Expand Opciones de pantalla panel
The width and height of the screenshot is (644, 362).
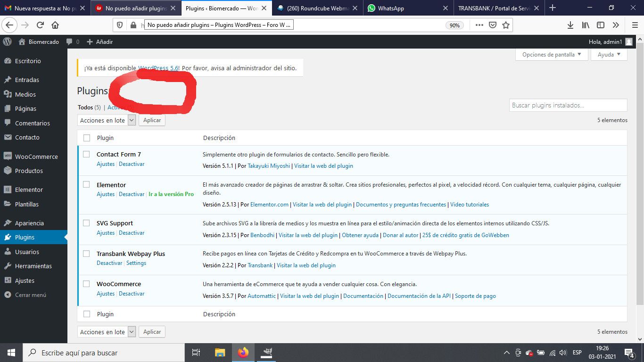552,55
